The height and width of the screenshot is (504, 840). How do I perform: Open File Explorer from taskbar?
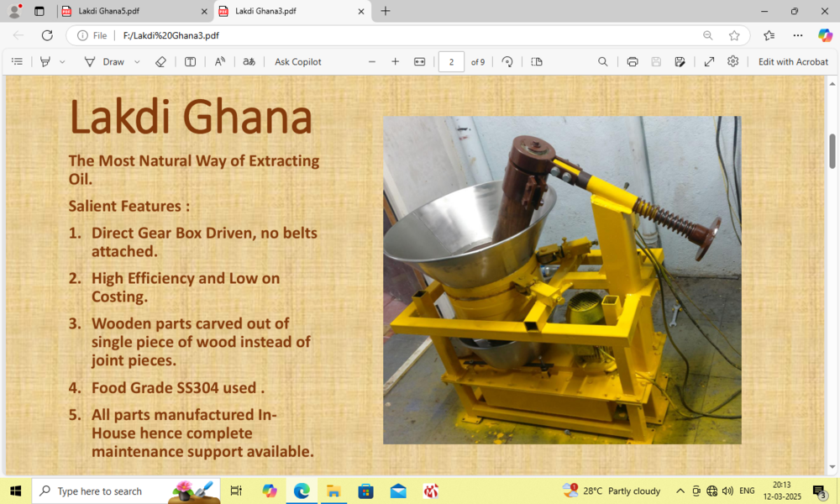point(333,491)
